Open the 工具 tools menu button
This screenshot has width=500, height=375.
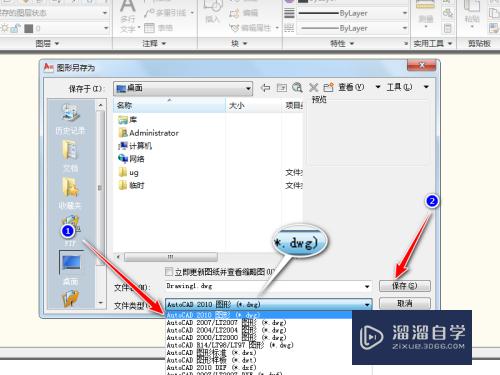coord(399,87)
